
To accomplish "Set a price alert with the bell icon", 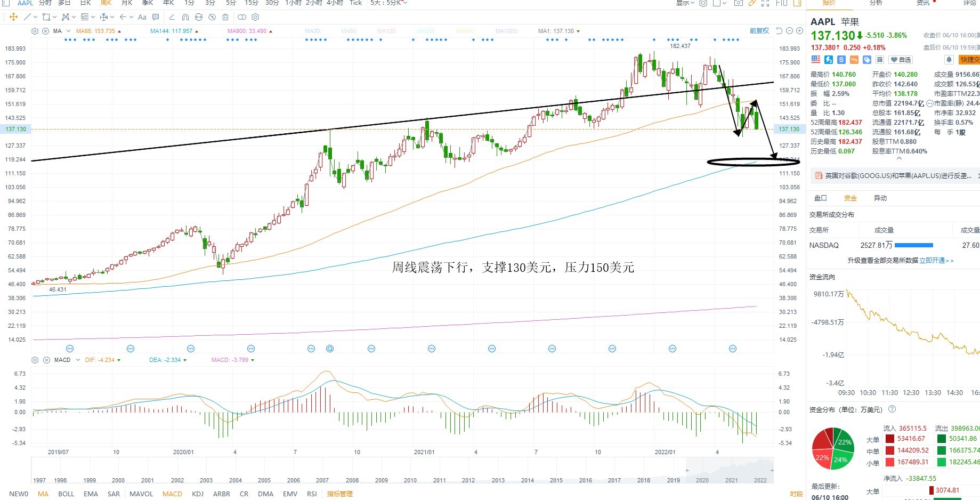I will (x=949, y=60).
